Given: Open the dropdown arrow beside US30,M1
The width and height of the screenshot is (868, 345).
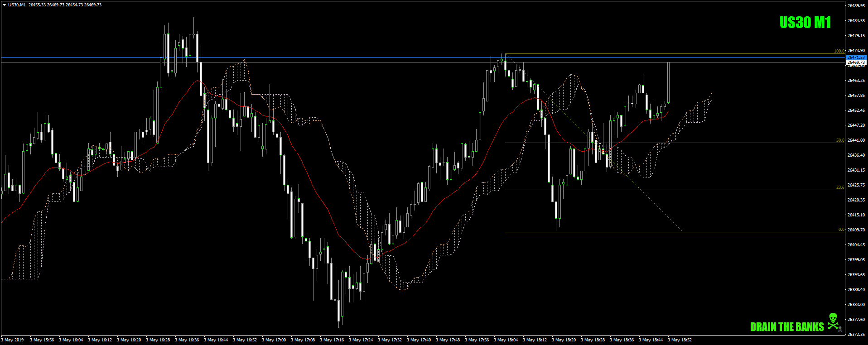Looking at the screenshot, I should point(4,5).
